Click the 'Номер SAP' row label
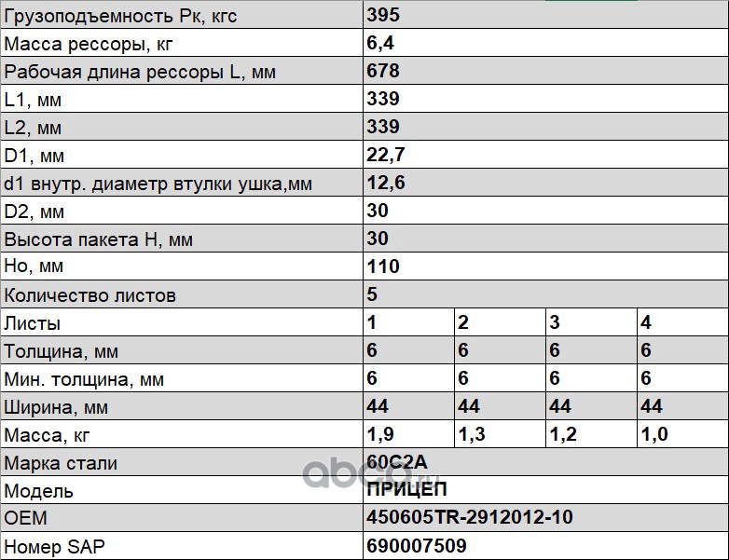Image resolution: width=729 pixels, height=560 pixels. pos(55,547)
